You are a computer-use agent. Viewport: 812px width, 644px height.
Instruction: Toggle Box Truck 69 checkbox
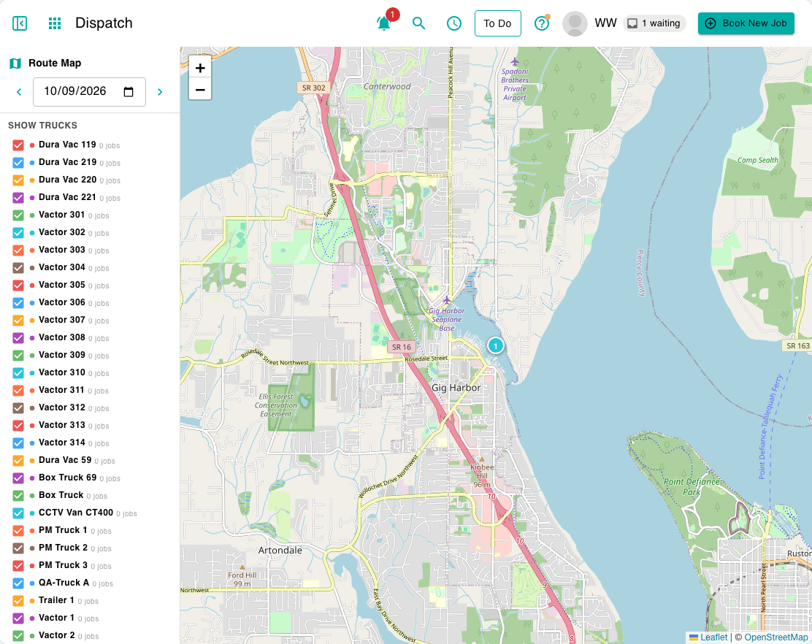18,478
